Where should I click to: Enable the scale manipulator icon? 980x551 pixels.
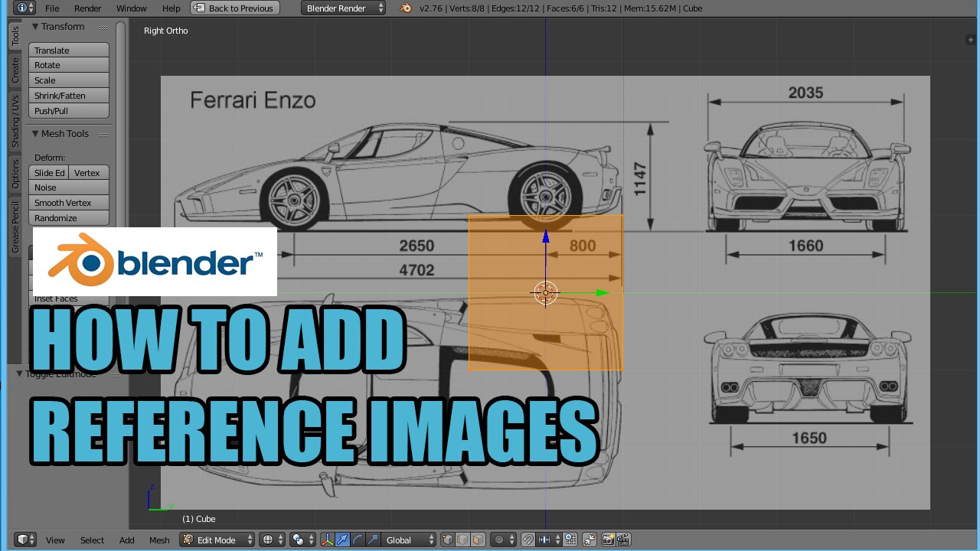pos(373,540)
